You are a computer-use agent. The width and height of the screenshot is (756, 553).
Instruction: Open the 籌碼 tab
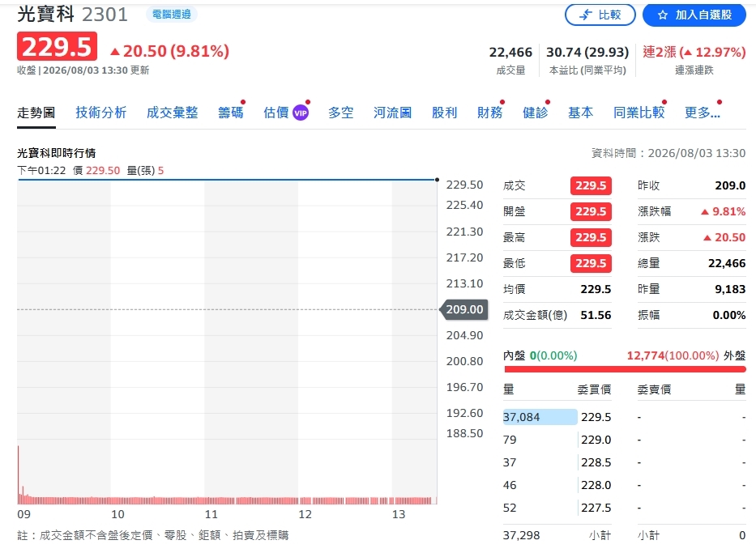click(230, 113)
